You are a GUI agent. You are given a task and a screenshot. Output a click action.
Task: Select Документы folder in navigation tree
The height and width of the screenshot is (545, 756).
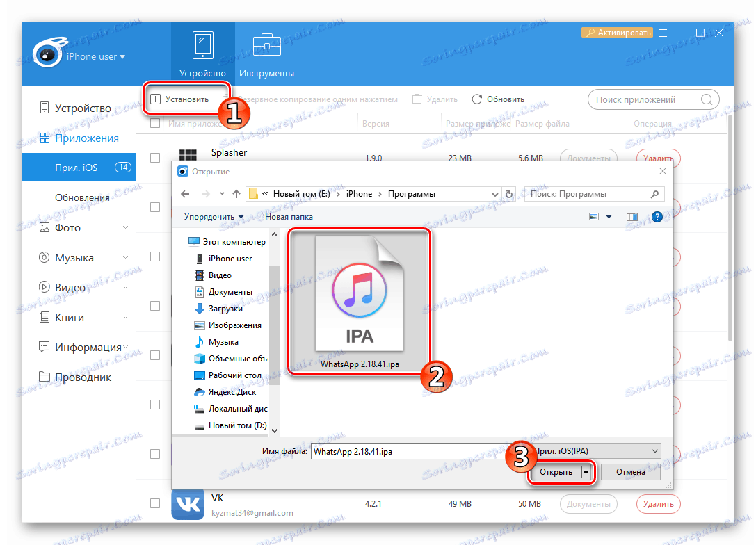point(224,292)
